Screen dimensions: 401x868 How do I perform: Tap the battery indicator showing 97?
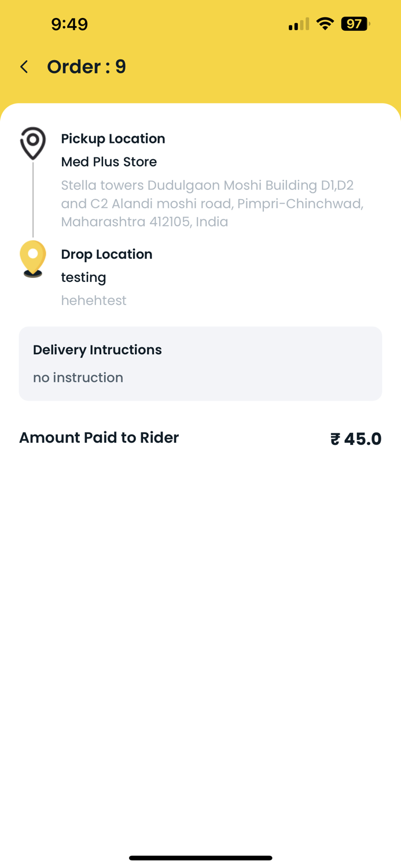354,24
